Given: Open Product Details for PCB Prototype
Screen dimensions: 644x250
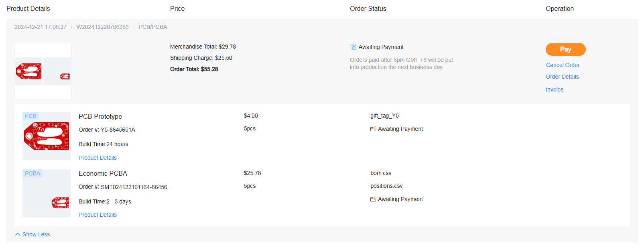Looking at the screenshot, I should [x=98, y=158].
